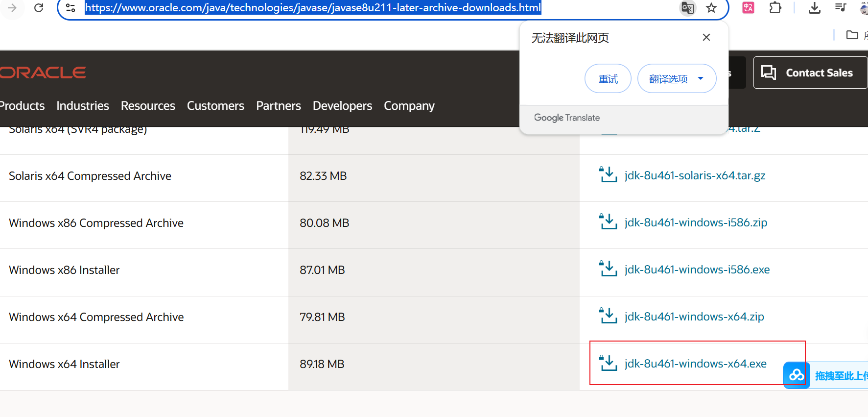Screen dimensions: 868x417
Task: Click the Contact Sales chat icon
Action: pyautogui.click(x=769, y=73)
